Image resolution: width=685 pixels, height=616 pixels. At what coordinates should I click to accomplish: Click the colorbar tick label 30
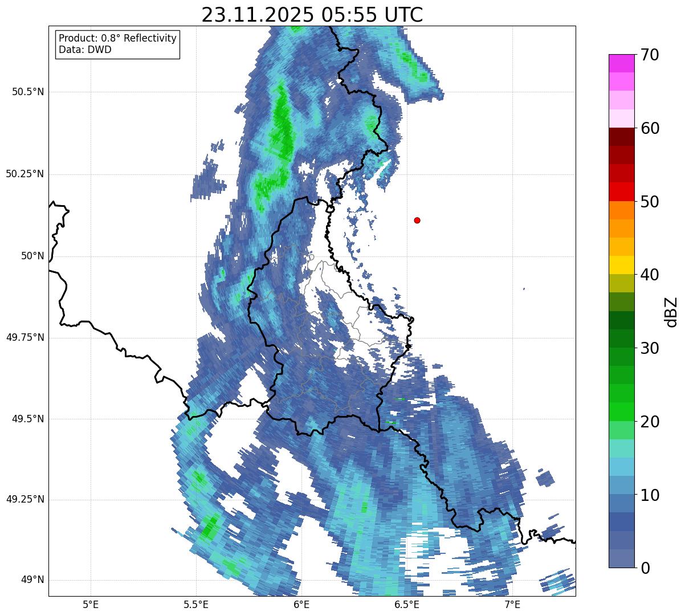coord(649,348)
